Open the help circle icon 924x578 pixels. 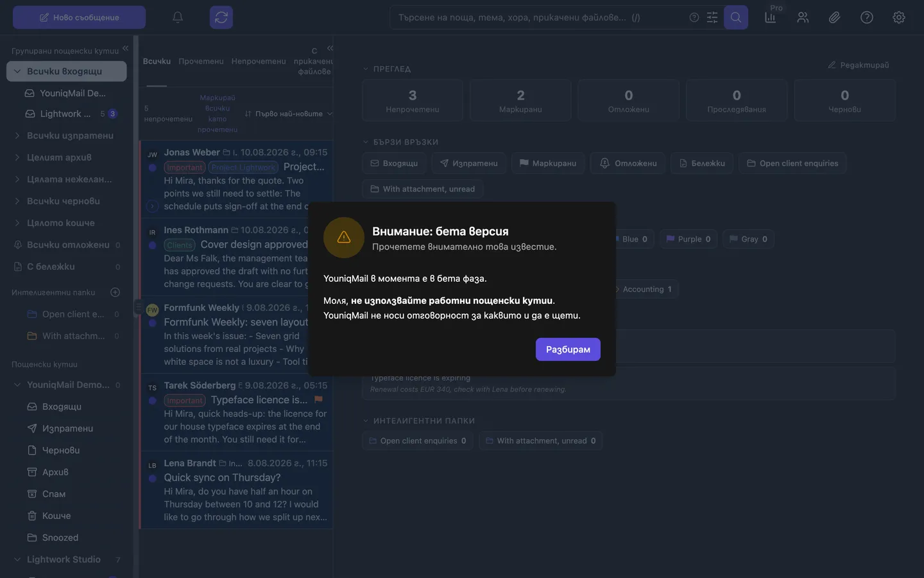[867, 17]
